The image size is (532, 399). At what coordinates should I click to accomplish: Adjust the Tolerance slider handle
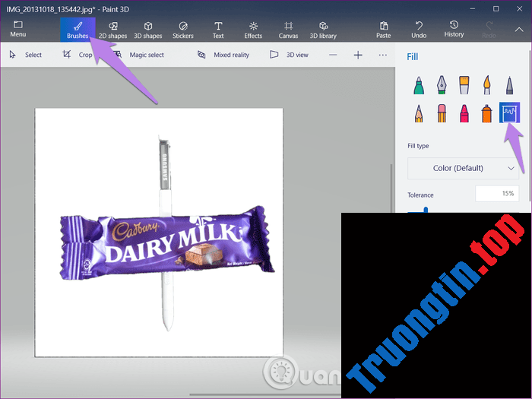click(x=426, y=210)
